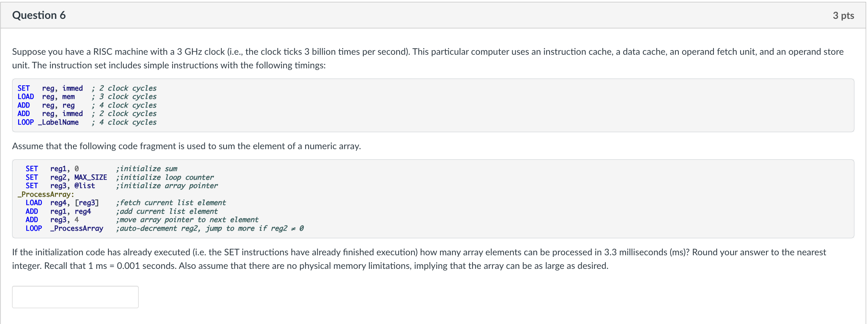Screen dimensions: 868x324
Task: Click the 3 pts label
Action: (844, 15)
